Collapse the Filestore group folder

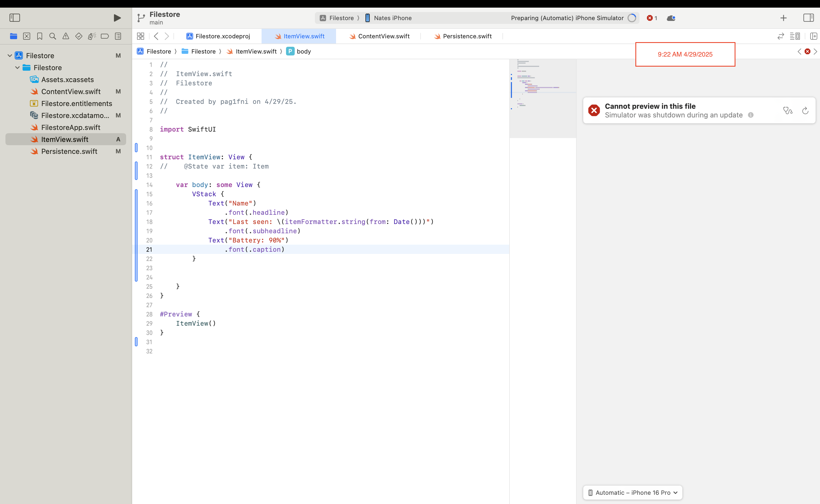(17, 67)
